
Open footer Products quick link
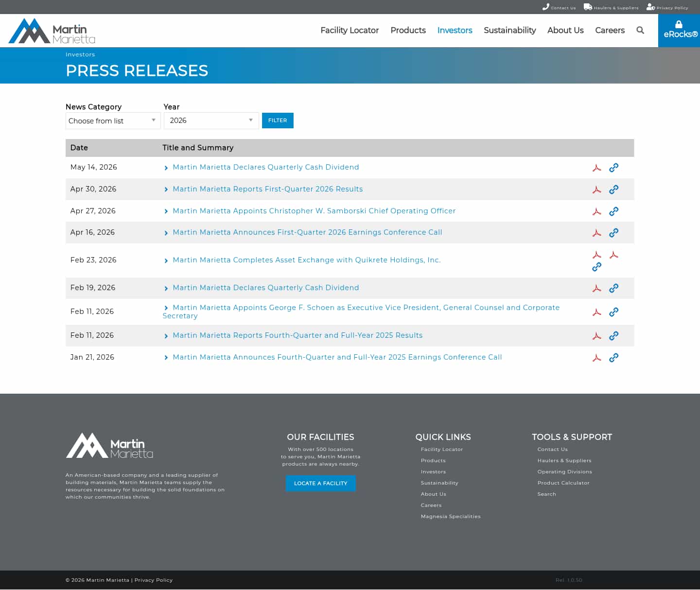433,460
